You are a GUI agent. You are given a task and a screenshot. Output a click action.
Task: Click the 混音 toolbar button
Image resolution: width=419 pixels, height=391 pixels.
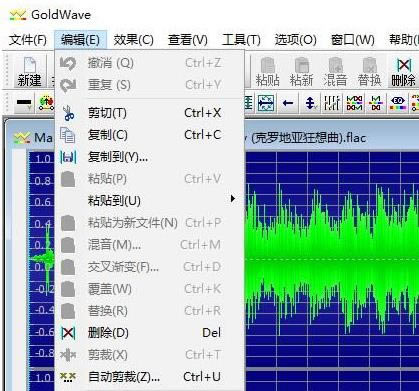coord(336,71)
